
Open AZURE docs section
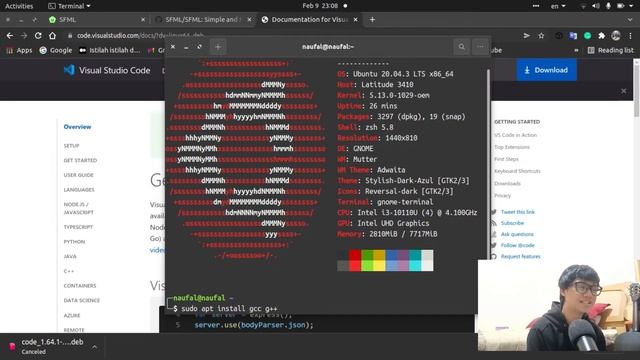[x=72, y=315]
